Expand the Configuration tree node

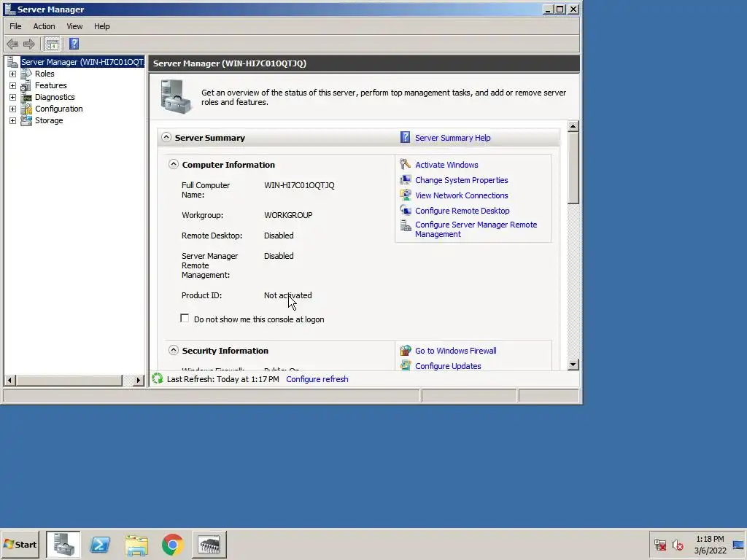pos(13,109)
